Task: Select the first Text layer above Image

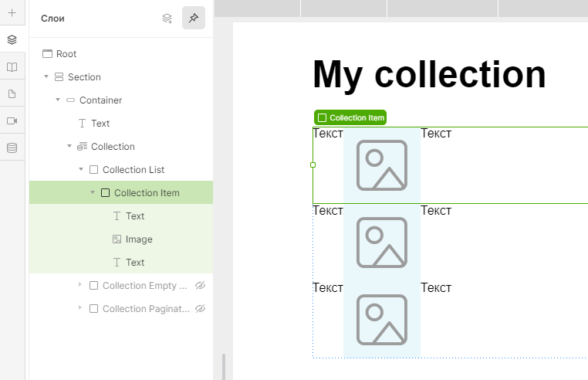Action: (x=121, y=216)
